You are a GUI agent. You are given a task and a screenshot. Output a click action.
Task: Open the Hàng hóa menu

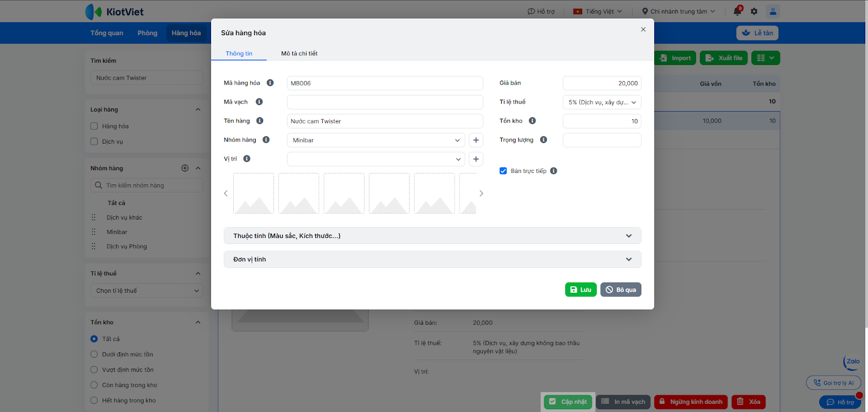point(186,33)
